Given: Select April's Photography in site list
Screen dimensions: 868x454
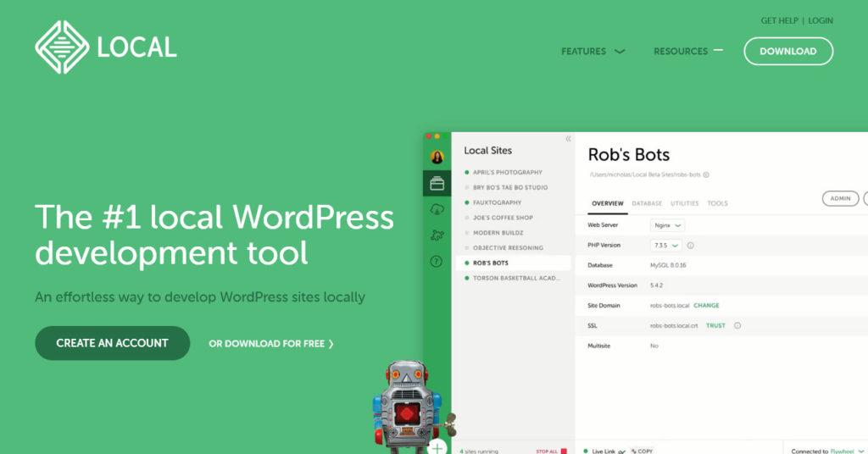Looking at the screenshot, I should point(508,173).
